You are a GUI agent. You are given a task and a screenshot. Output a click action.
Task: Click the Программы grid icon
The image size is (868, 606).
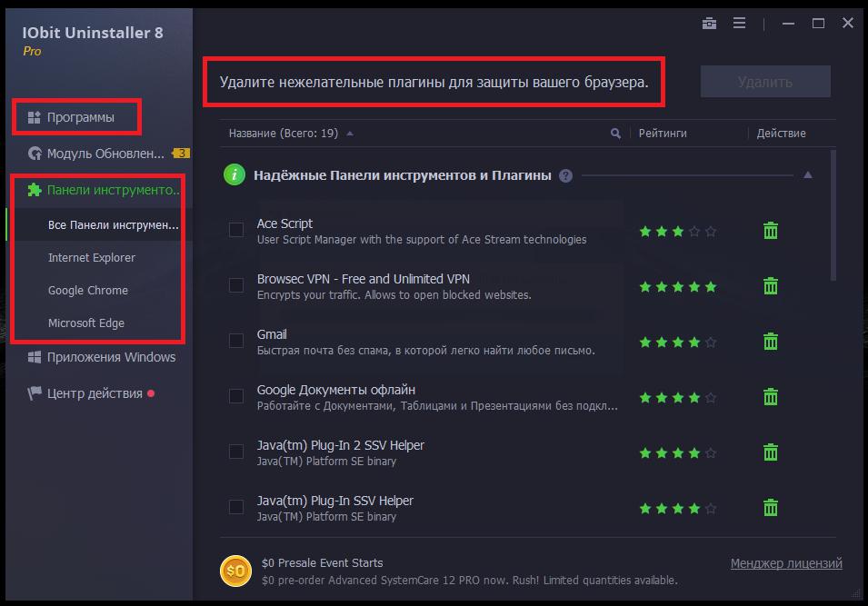click(35, 117)
